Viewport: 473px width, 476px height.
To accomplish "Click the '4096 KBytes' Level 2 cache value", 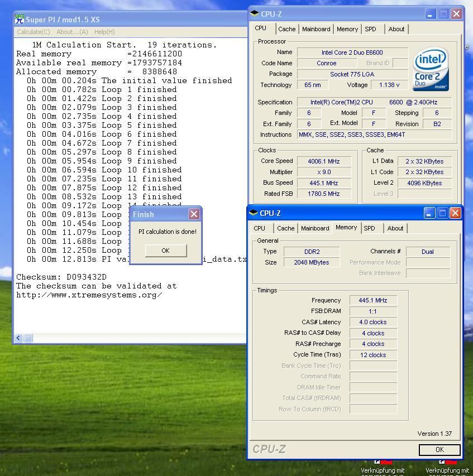I will coord(424,183).
